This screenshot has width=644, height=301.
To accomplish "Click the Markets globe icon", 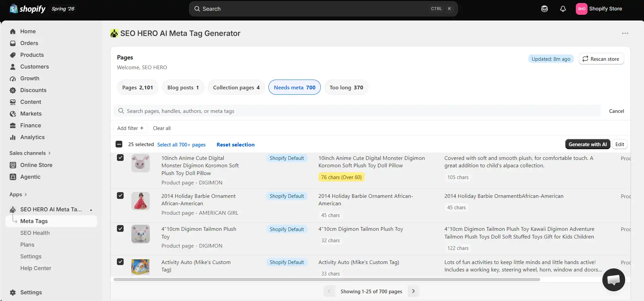I will coord(13,114).
